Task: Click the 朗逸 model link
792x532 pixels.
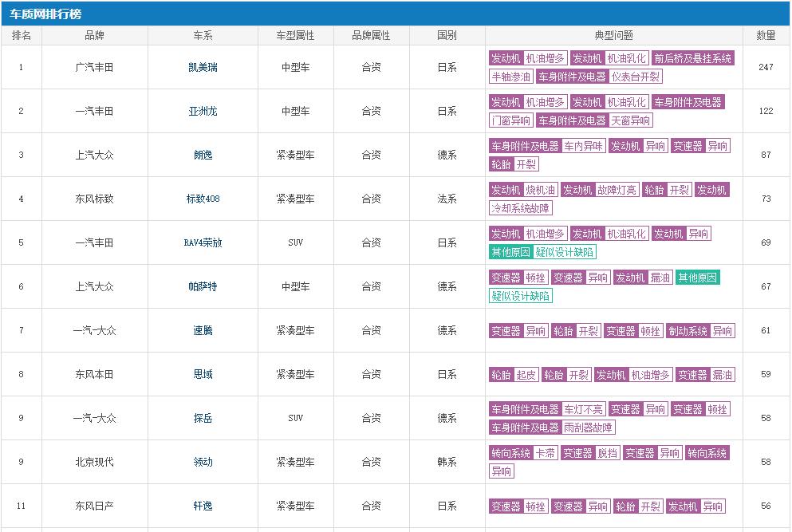Action: [x=203, y=156]
